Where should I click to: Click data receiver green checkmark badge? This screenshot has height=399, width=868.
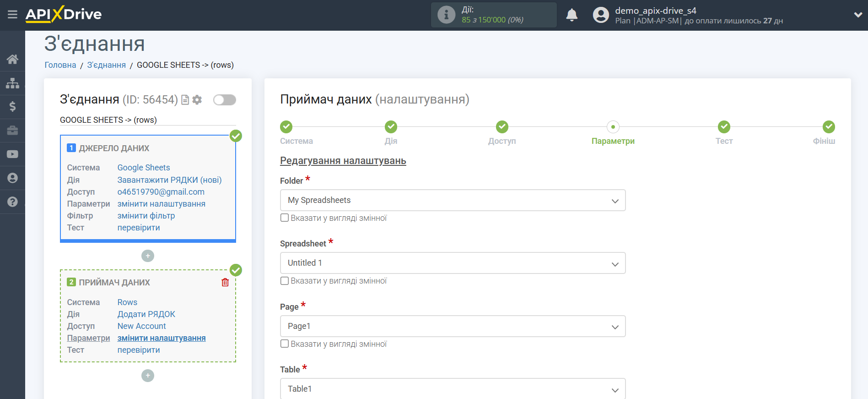(x=236, y=270)
